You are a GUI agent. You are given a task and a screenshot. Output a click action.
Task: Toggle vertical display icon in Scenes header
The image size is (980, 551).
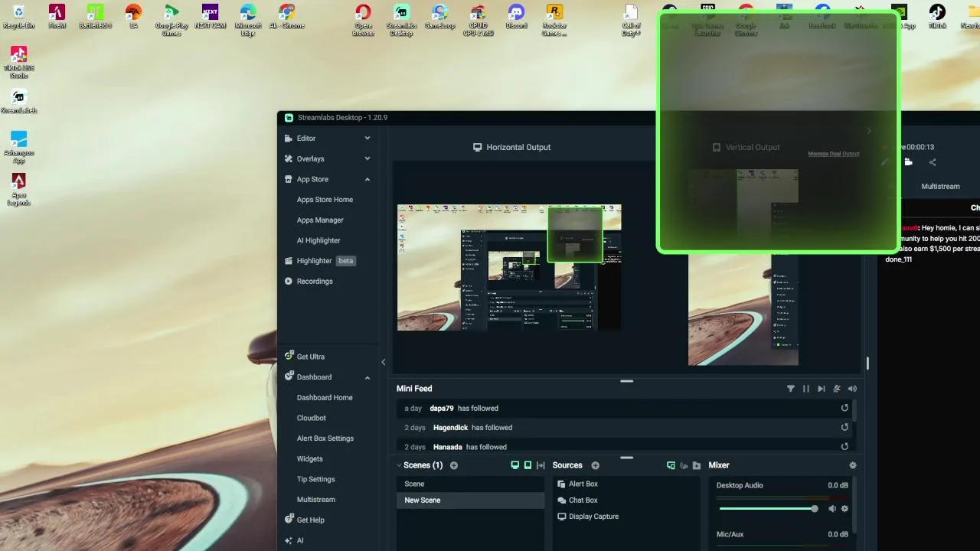(528, 465)
